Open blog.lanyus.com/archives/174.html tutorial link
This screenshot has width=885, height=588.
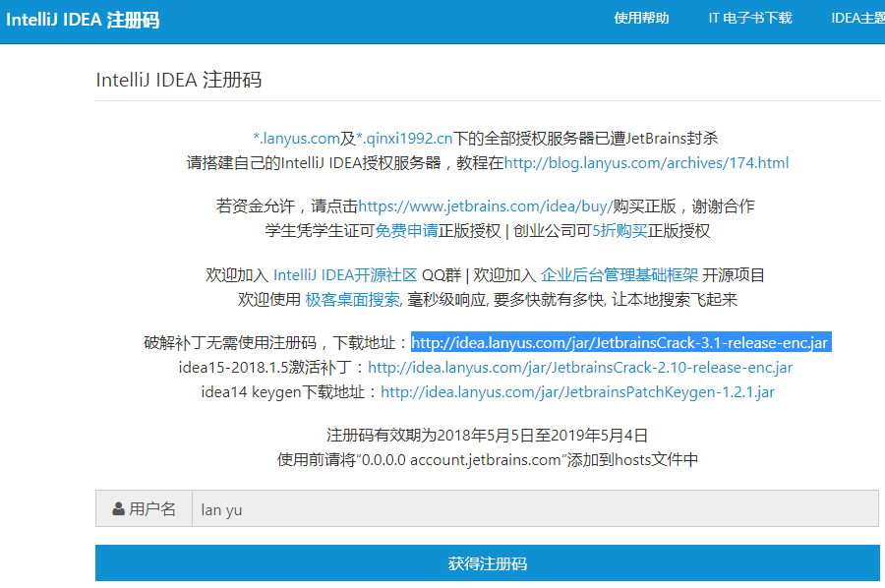click(x=646, y=163)
